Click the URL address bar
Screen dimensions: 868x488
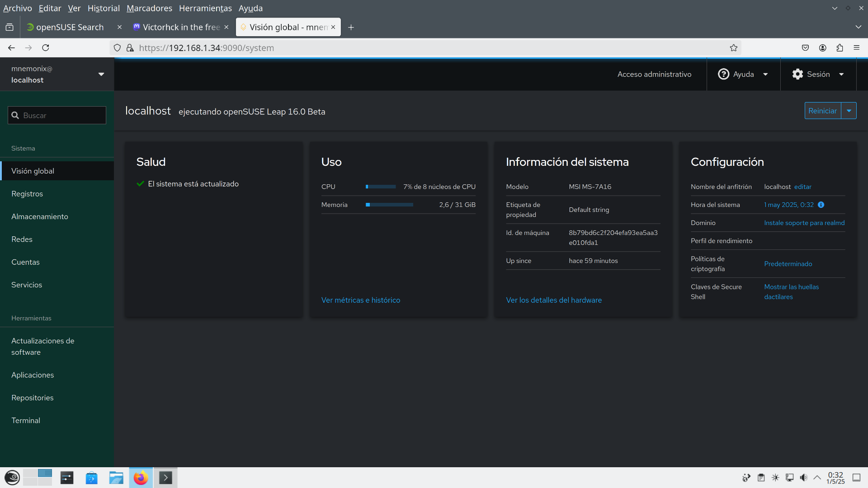[425, 48]
